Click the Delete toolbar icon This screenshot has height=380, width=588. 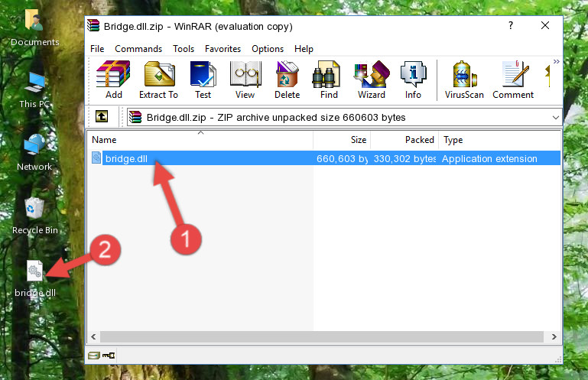tap(287, 80)
